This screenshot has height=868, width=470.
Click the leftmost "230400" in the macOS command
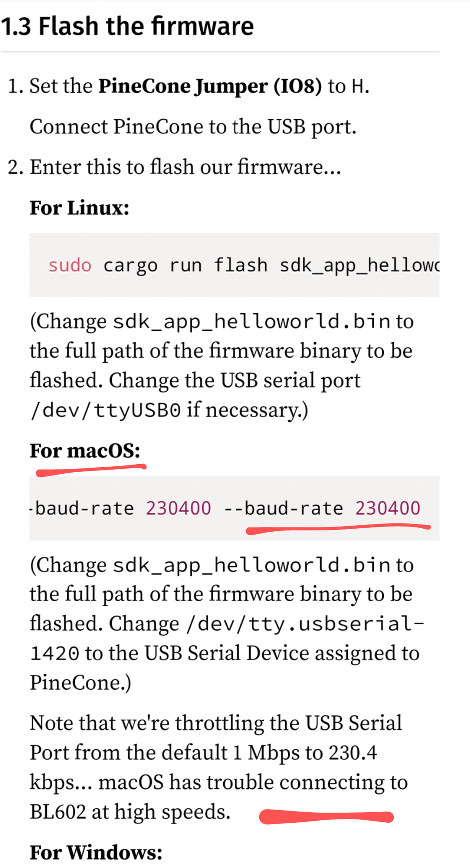click(x=178, y=508)
